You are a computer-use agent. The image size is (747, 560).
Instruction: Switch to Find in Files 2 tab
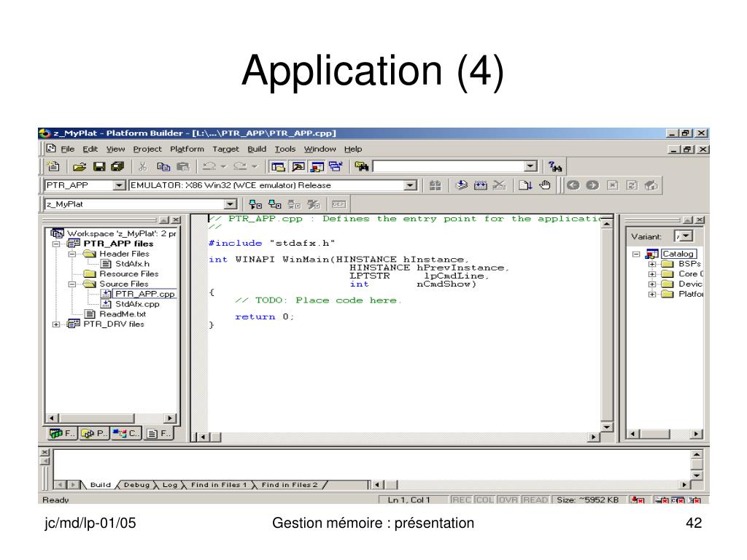tap(289, 485)
